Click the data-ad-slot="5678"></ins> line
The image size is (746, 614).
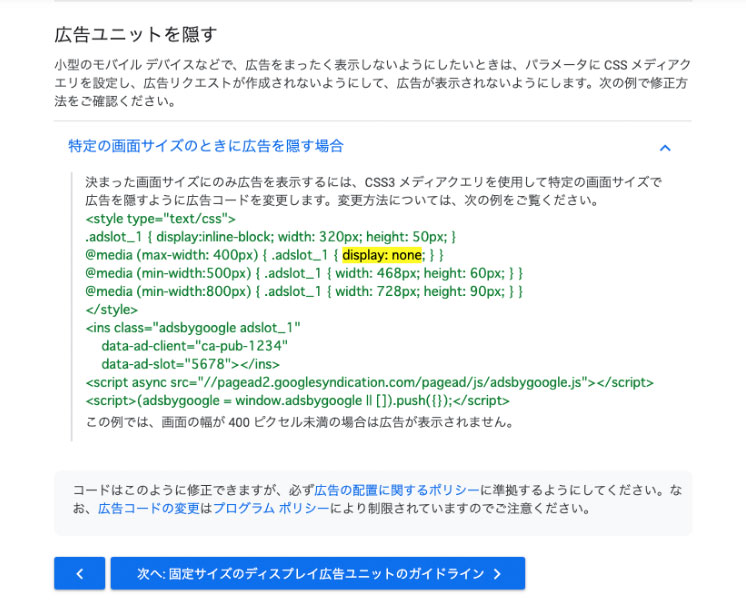190,364
